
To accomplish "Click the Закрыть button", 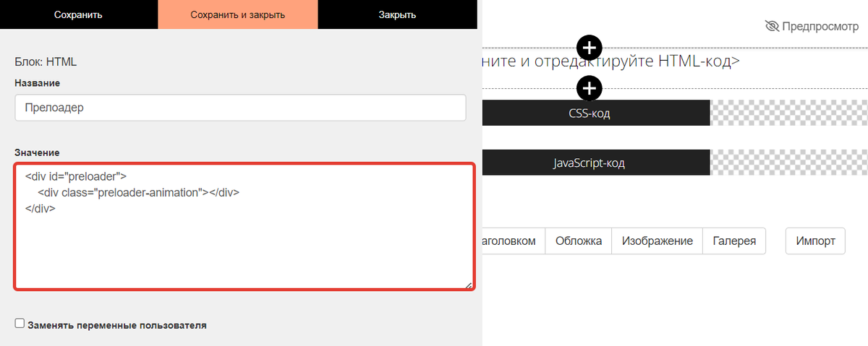I will tap(397, 14).
